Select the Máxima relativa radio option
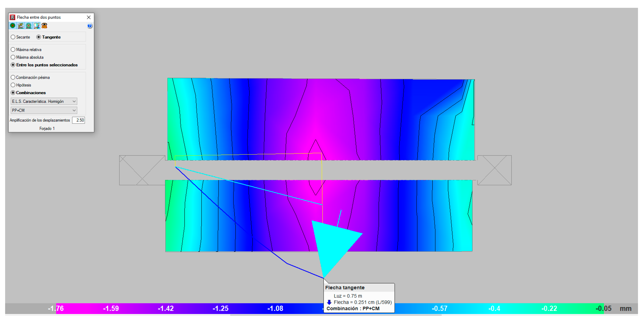The height and width of the screenshot is (320, 644). coord(13,50)
